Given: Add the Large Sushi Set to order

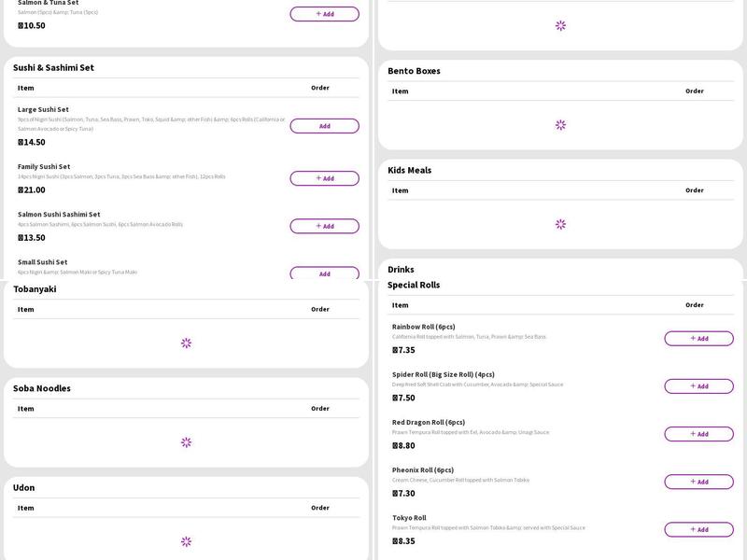Looking at the screenshot, I should (324, 126).
